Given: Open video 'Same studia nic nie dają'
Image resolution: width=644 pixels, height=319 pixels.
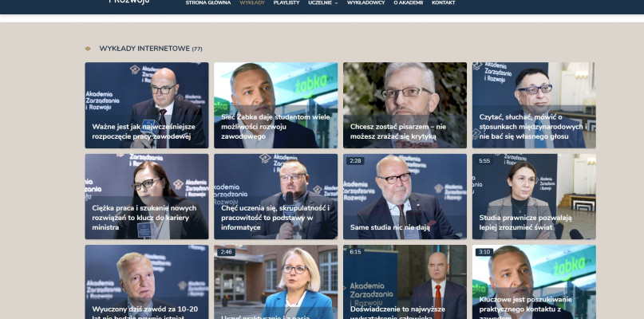Looking at the screenshot, I should 405,197.
